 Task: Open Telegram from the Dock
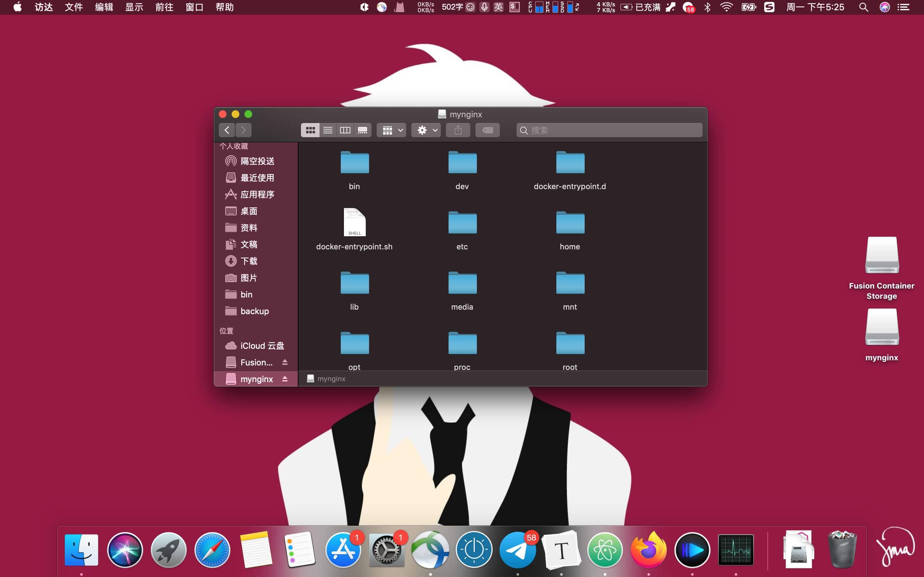[x=518, y=550]
